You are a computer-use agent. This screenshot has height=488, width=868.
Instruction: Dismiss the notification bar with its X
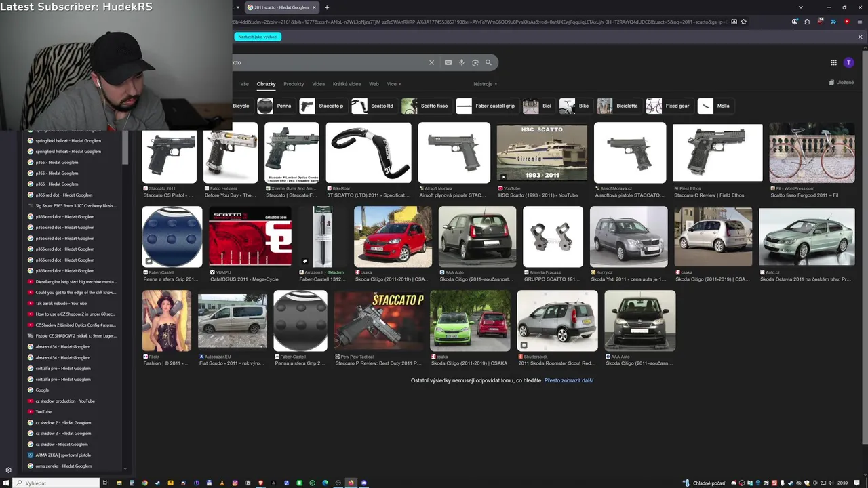(x=860, y=37)
